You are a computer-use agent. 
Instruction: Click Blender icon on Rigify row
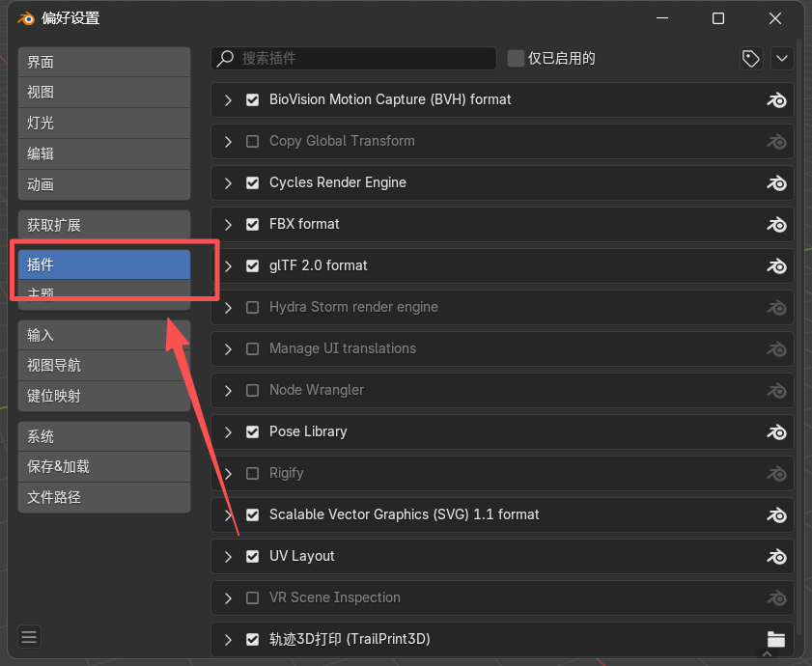[x=776, y=473]
